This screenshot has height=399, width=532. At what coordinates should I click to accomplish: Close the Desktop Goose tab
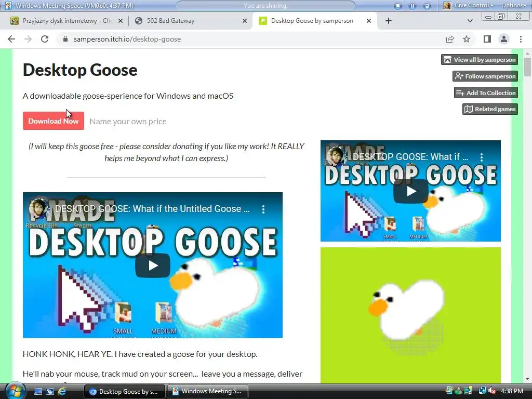369,21
